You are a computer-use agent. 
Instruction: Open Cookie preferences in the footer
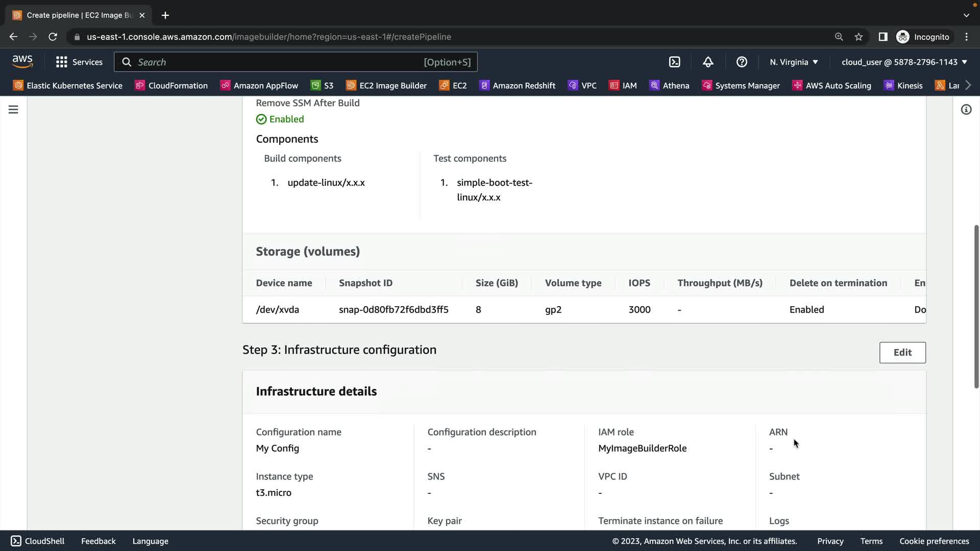(x=934, y=541)
